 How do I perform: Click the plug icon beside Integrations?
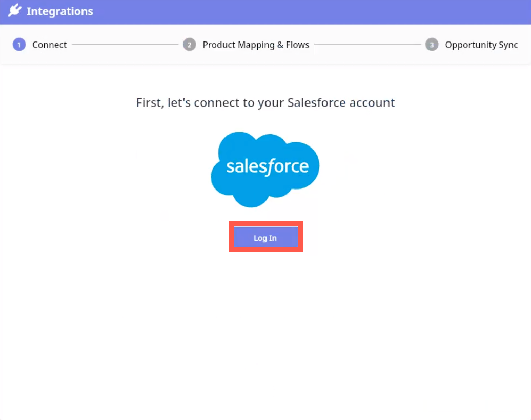click(15, 11)
